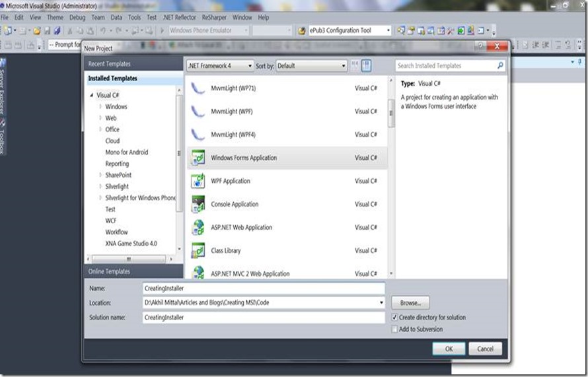The height and width of the screenshot is (377, 588).
Task: Expand the Windows node under Visual C#
Action: (100, 107)
